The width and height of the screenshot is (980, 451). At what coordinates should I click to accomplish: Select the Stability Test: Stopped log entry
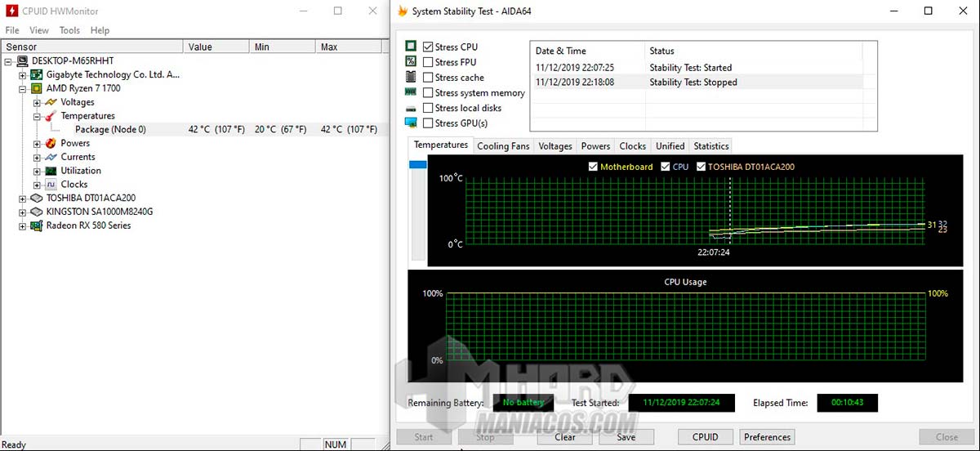coord(697,83)
